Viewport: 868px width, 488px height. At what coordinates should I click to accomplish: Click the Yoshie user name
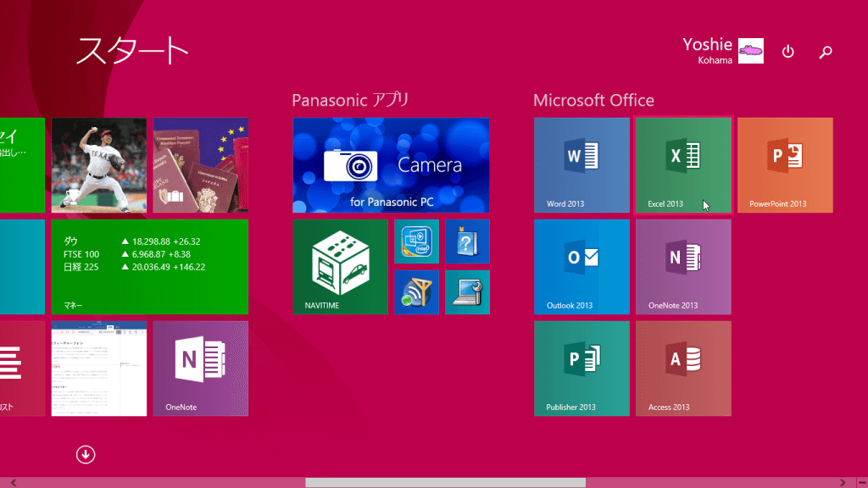(x=707, y=44)
